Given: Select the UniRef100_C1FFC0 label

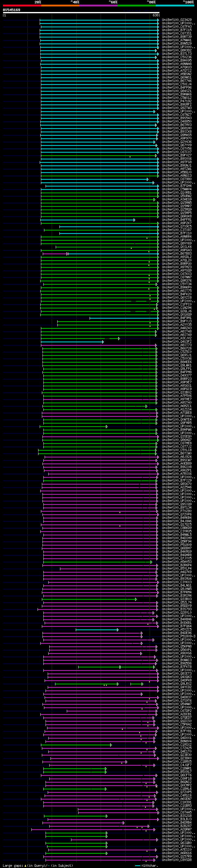Looking at the screenshot, I should coord(176,304).
